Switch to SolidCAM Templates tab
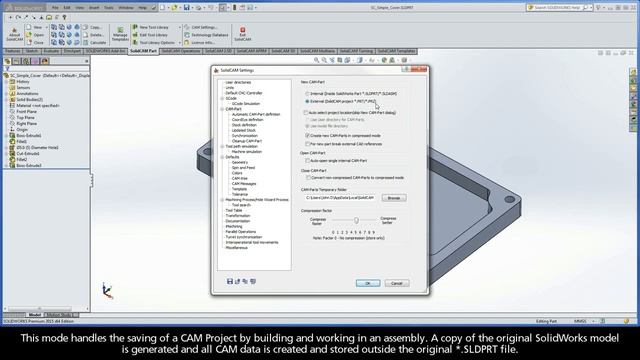Viewport: 640px width, 360px height. [x=396, y=51]
